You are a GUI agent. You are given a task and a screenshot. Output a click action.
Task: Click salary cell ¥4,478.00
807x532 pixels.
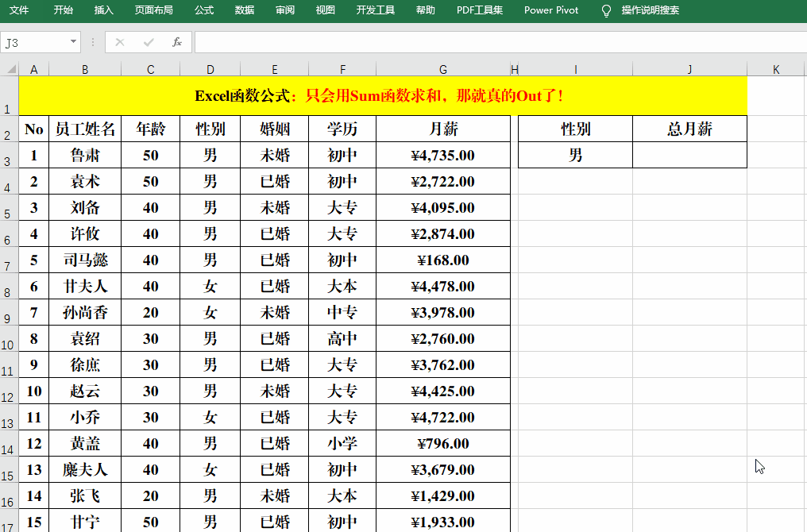[x=443, y=286]
